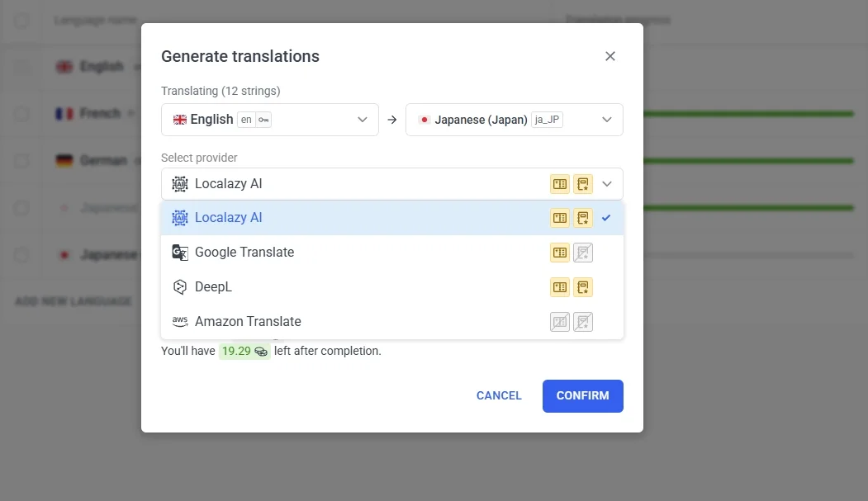The height and width of the screenshot is (501, 868).
Task: Click the Google Translate logo icon
Action: (180, 253)
